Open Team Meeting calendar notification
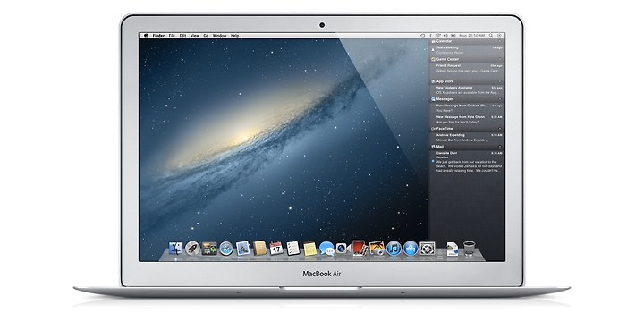The width and height of the screenshot is (644, 330). click(x=467, y=50)
